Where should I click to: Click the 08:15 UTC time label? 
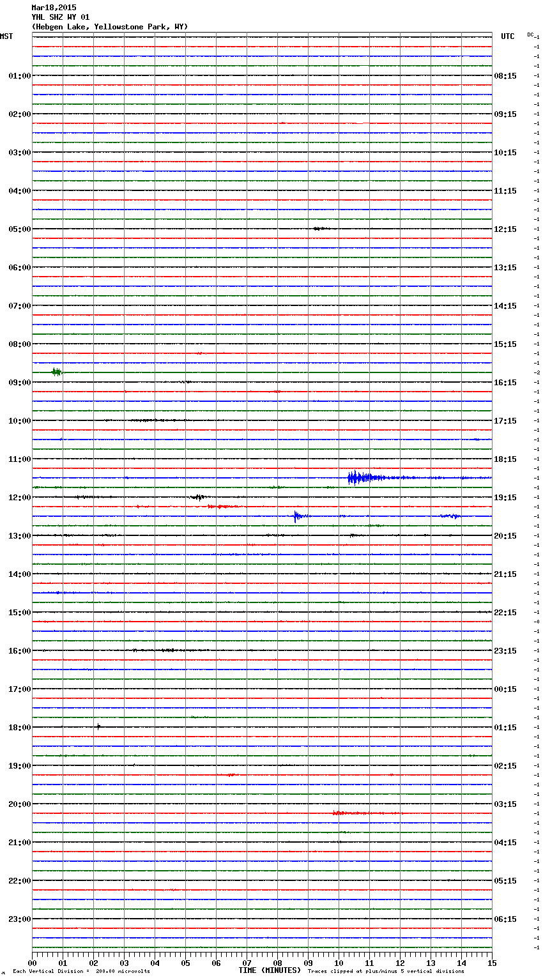pyautogui.click(x=505, y=76)
